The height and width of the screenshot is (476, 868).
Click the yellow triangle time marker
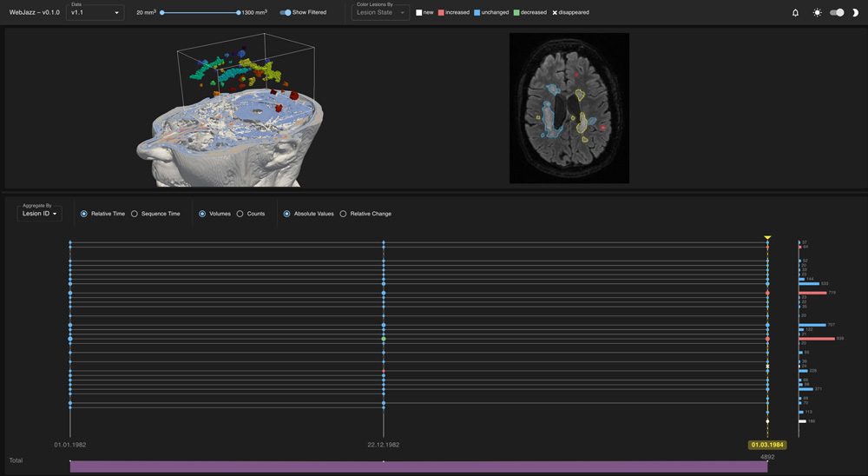(767, 237)
